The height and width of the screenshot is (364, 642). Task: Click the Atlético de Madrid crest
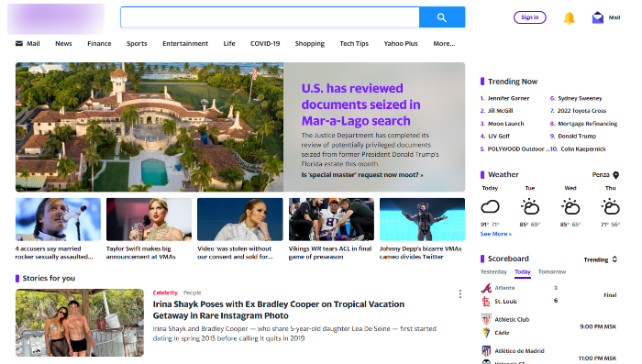coord(486,351)
